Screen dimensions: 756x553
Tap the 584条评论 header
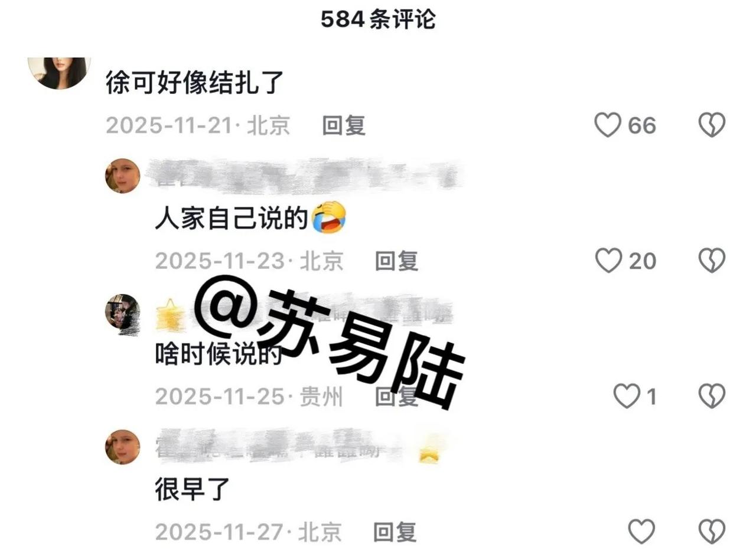click(x=378, y=19)
